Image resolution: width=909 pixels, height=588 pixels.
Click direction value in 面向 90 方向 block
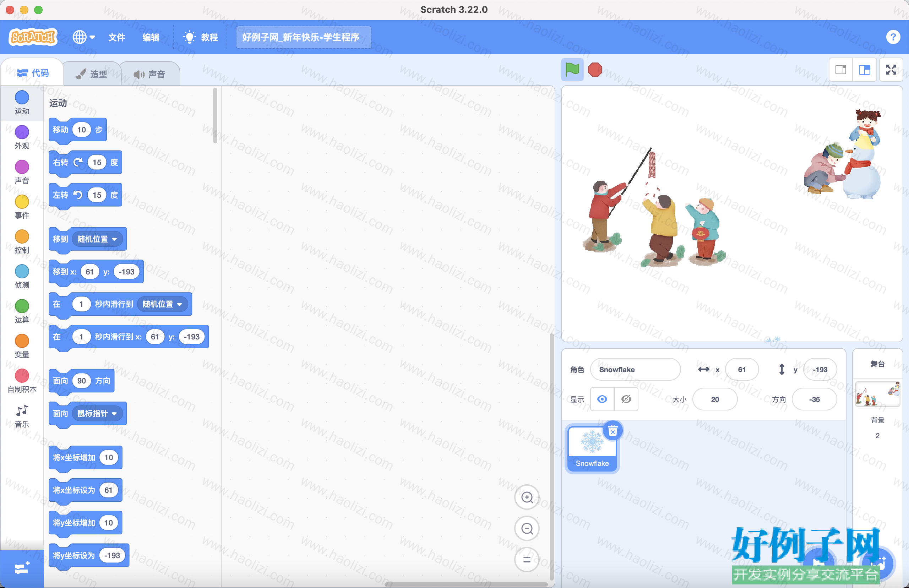coord(81,381)
